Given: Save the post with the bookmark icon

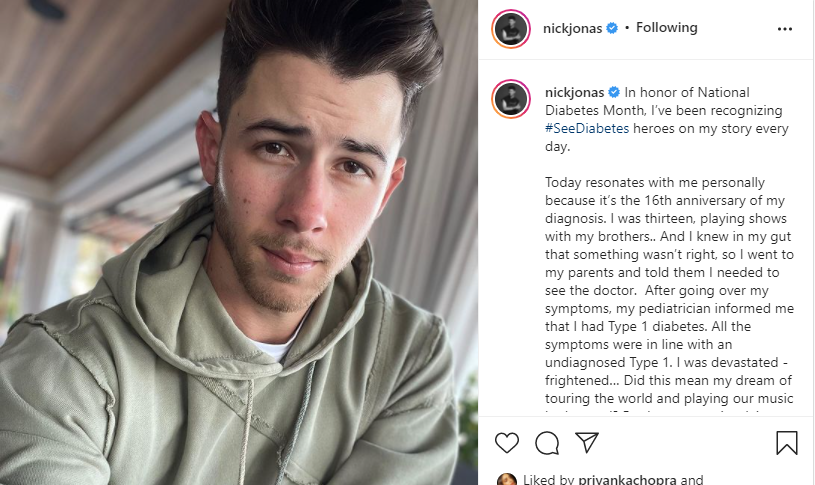Looking at the screenshot, I should point(786,443).
